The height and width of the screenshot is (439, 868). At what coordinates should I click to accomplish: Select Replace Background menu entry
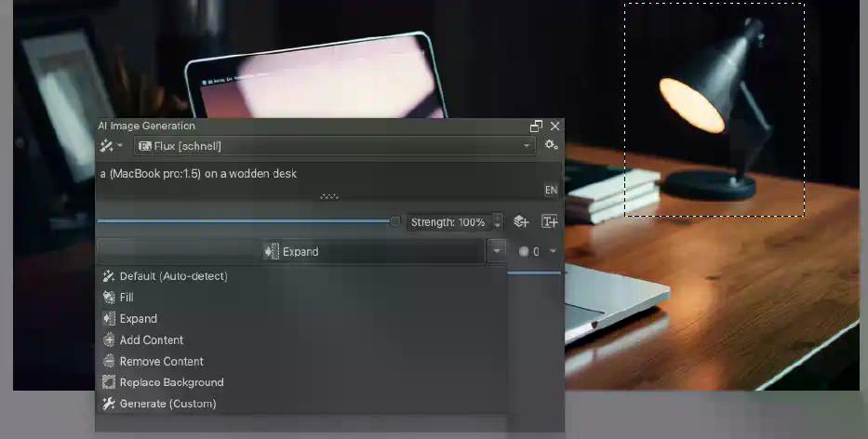(301, 382)
